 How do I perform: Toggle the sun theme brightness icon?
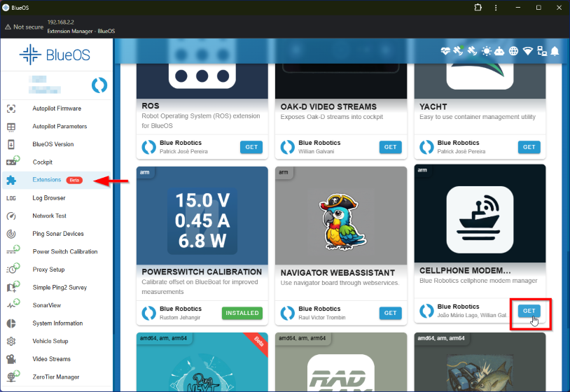coord(486,51)
